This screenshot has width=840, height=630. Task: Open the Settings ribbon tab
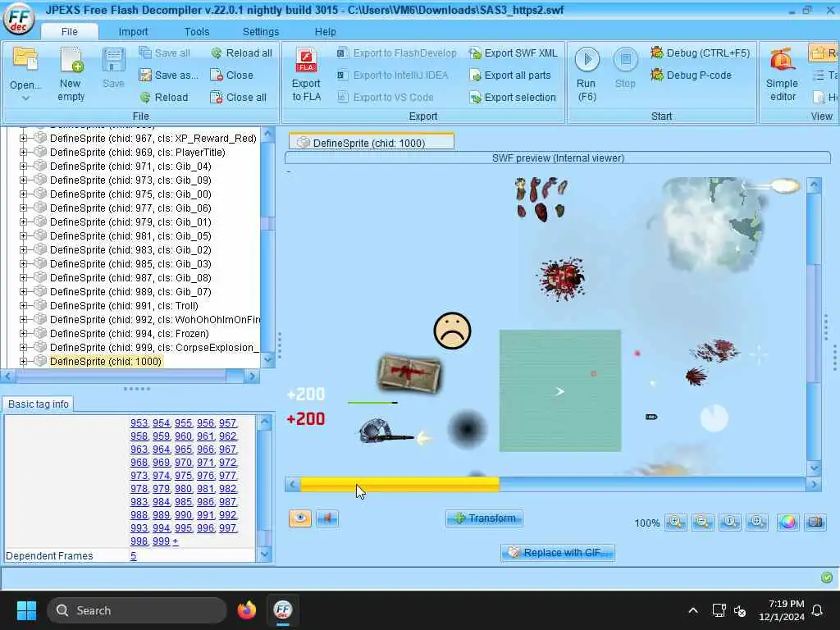(261, 32)
